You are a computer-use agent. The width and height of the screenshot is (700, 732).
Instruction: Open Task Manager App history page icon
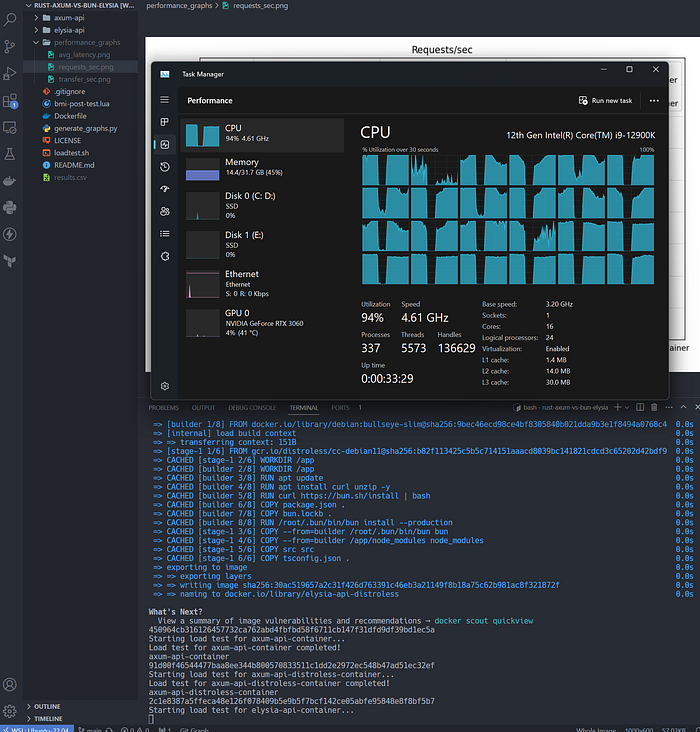point(165,167)
